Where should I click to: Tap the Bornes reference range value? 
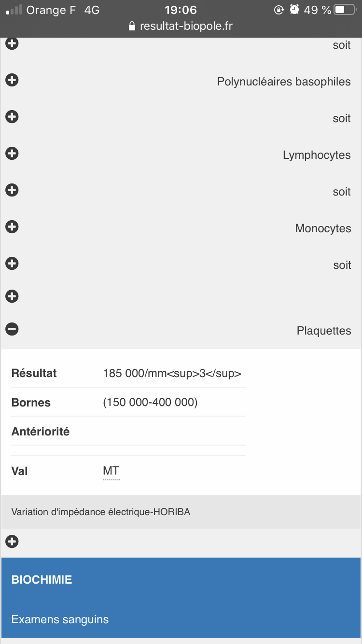pos(150,403)
